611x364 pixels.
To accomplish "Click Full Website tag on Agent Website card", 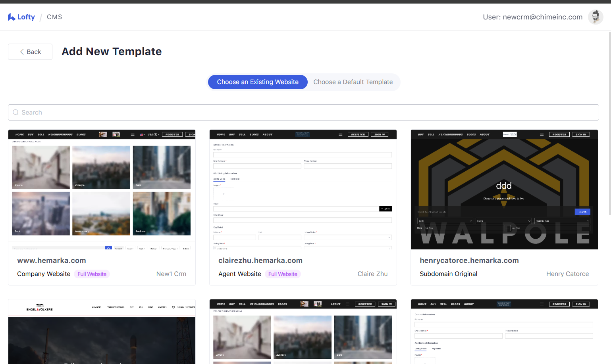I will pyautogui.click(x=283, y=274).
